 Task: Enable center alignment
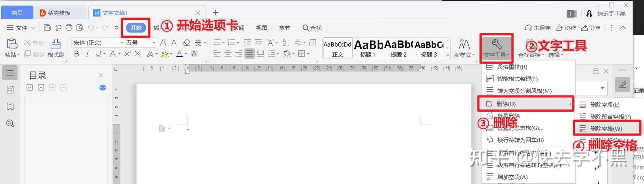[228, 54]
